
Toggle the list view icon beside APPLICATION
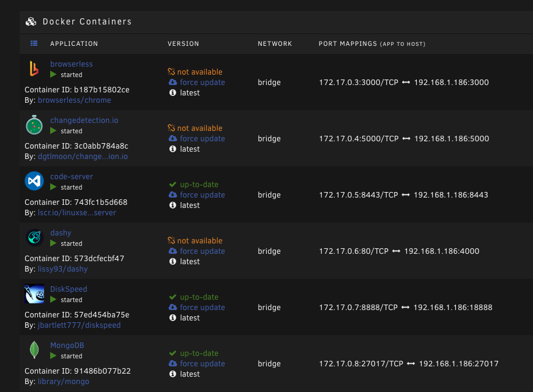click(34, 43)
